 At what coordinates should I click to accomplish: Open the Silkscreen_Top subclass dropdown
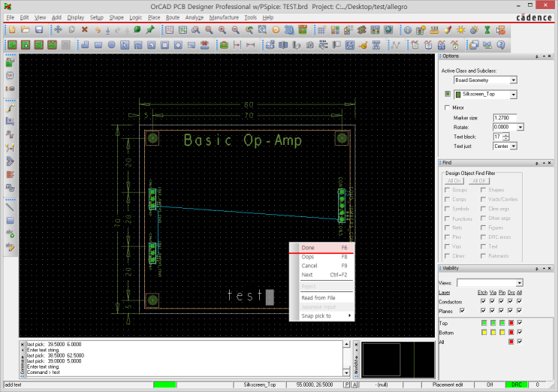pos(514,95)
